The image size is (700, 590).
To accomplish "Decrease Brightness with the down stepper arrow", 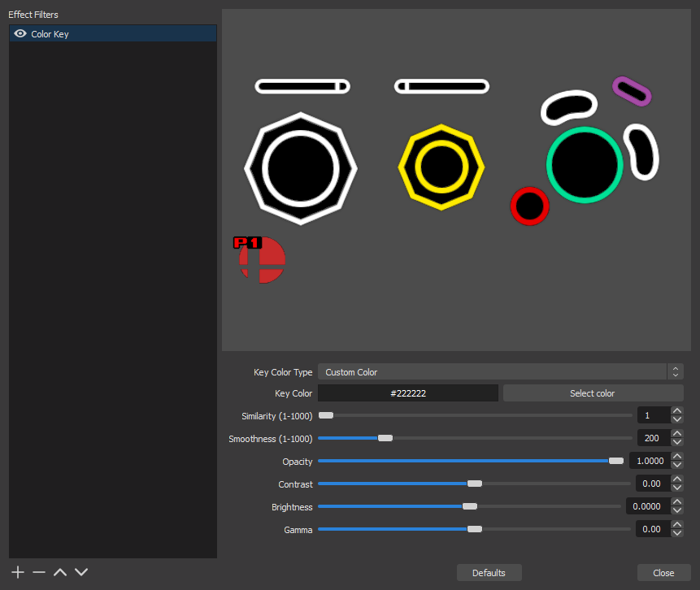I will point(676,510).
